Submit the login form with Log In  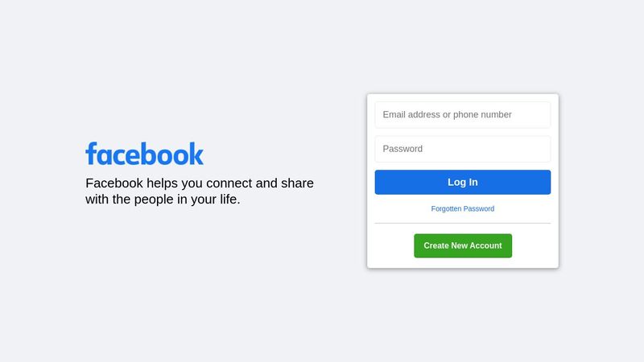click(462, 183)
